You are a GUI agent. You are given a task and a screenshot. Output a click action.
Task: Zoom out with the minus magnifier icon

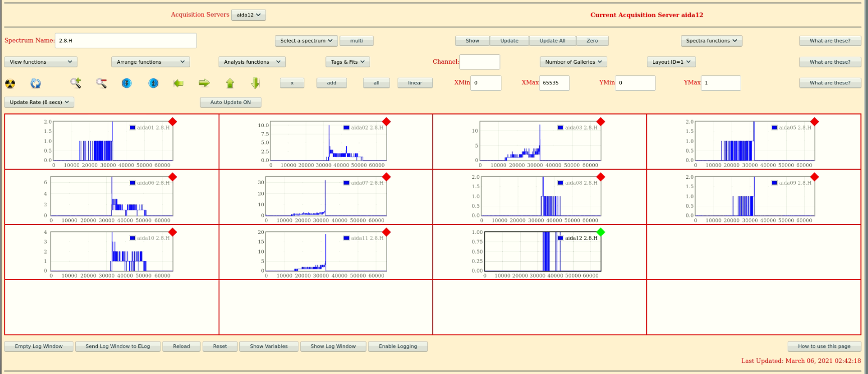point(101,83)
